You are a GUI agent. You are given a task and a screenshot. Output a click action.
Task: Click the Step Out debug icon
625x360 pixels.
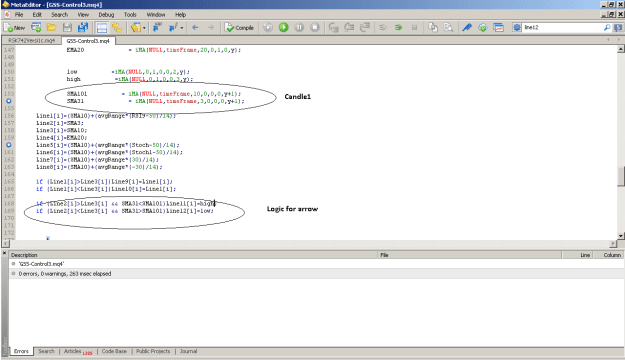click(x=365, y=28)
